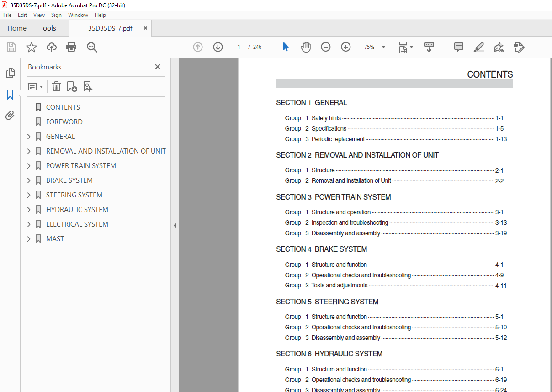Open the File menu

point(7,15)
